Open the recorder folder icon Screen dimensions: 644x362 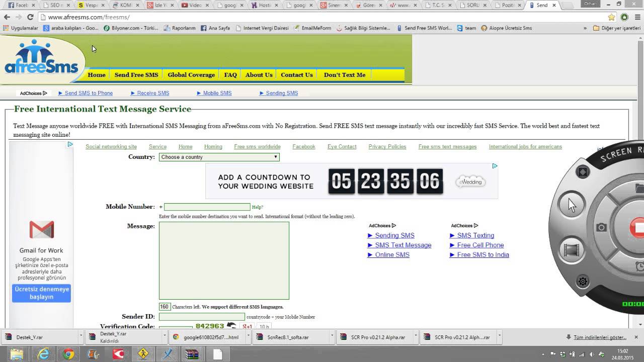640,189
